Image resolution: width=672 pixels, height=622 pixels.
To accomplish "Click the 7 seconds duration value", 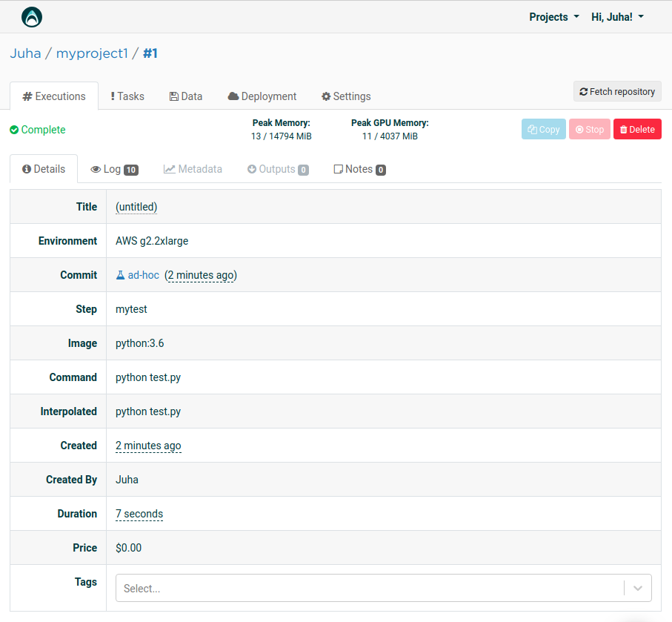I will [139, 514].
